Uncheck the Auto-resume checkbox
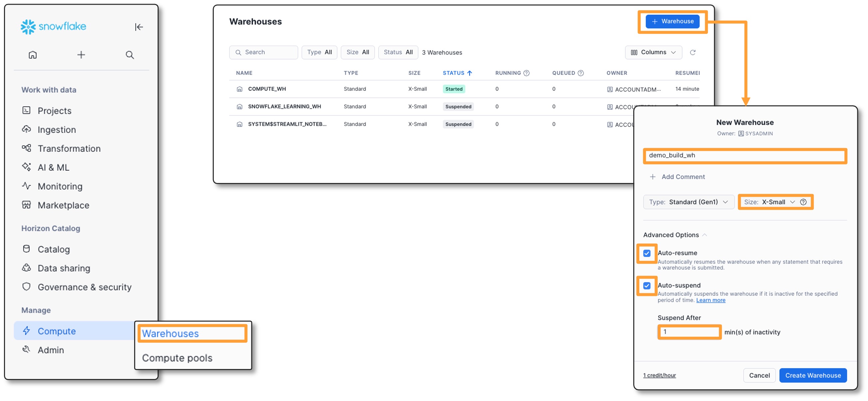Viewport: 868px width, 401px height. [x=647, y=253]
